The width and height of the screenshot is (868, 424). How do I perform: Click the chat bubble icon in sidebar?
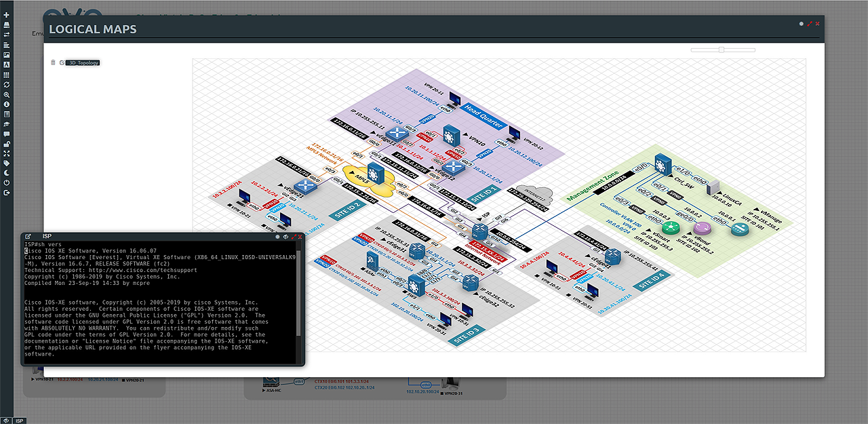[x=7, y=134]
